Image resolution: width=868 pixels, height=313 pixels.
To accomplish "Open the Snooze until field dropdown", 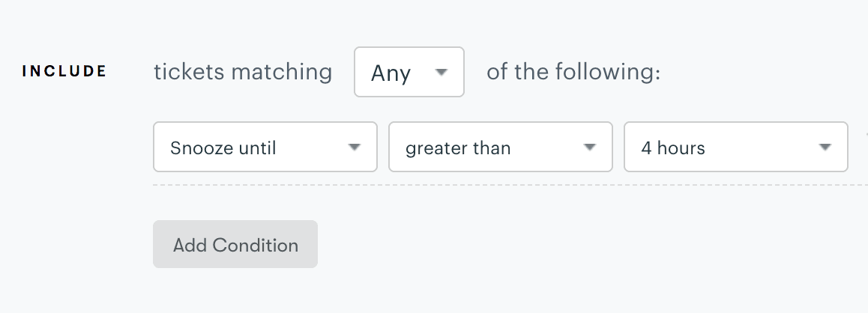I will click(x=265, y=147).
